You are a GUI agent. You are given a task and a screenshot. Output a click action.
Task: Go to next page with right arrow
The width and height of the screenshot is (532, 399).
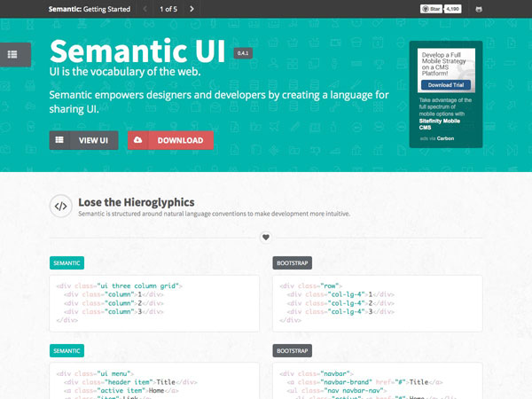[x=192, y=9]
